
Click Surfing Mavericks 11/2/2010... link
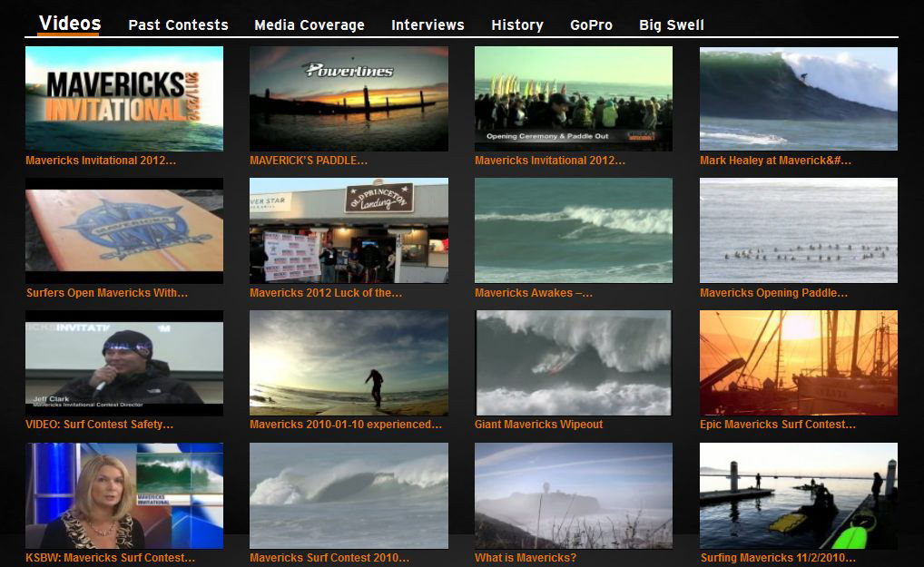[779, 558]
